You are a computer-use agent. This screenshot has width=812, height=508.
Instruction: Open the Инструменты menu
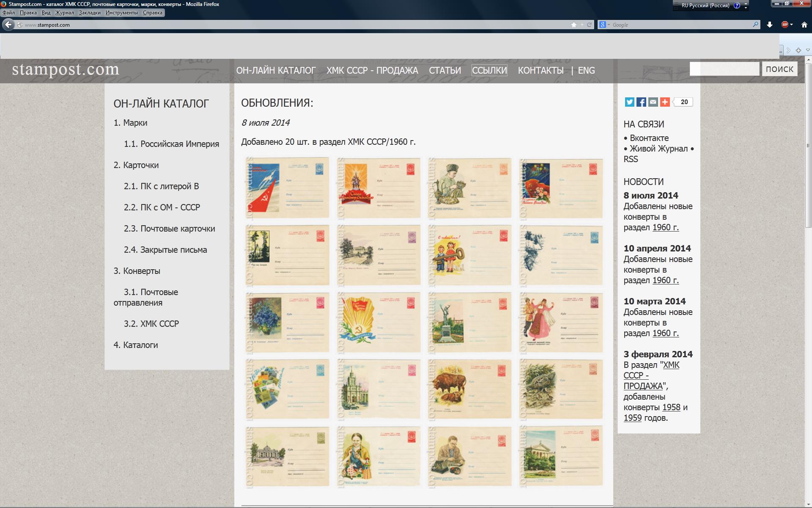pos(122,13)
